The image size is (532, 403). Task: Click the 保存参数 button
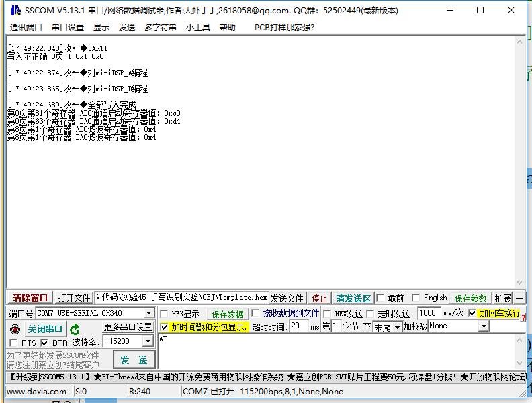click(471, 298)
